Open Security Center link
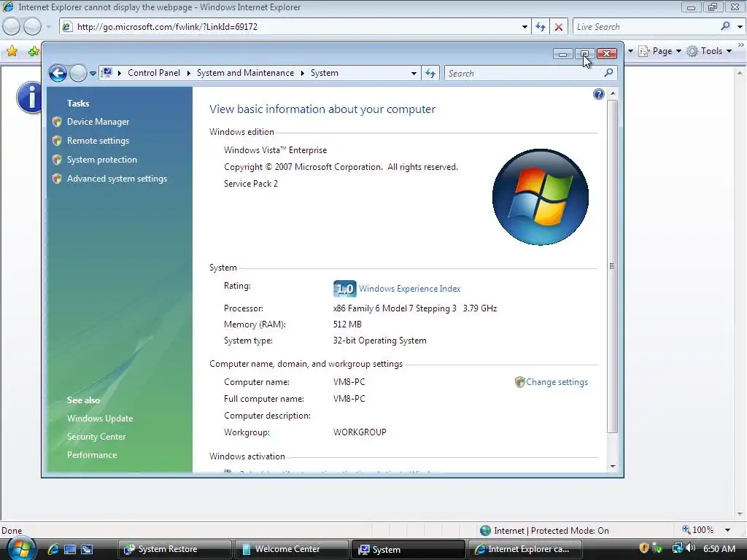This screenshot has width=747, height=560. pyautogui.click(x=96, y=437)
